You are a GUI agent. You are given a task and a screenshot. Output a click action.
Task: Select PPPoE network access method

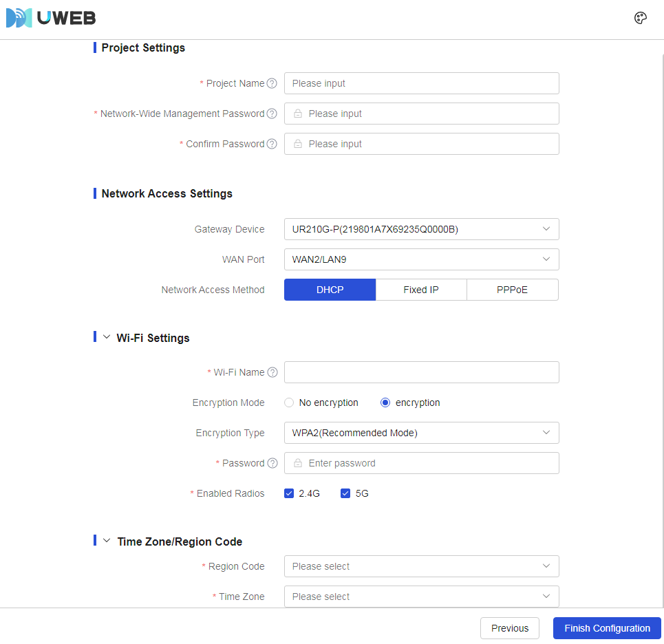[513, 290]
